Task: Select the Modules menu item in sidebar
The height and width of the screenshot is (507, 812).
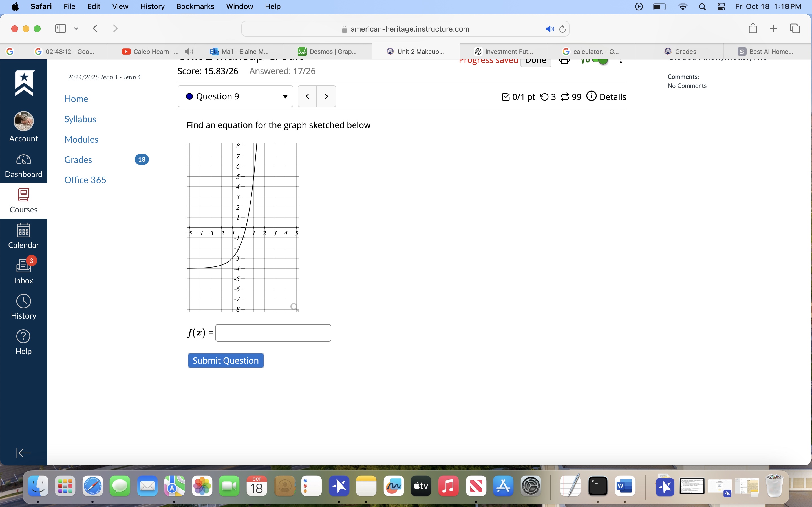Action: 81,139
